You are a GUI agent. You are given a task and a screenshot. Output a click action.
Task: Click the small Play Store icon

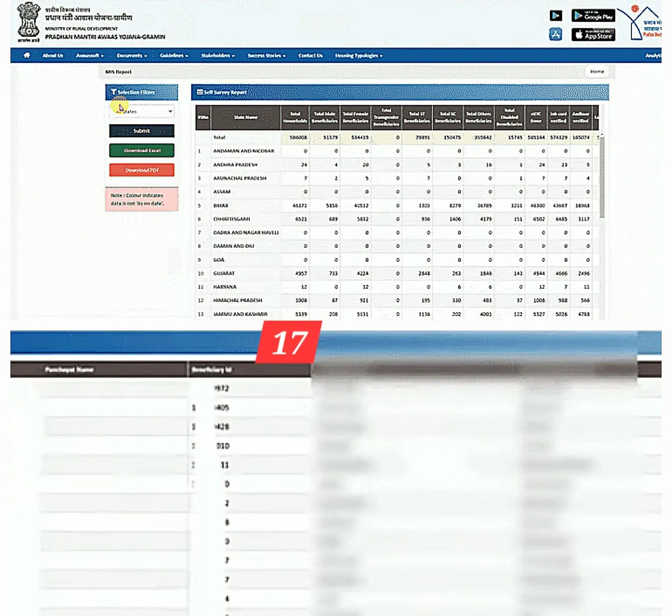coord(555,16)
